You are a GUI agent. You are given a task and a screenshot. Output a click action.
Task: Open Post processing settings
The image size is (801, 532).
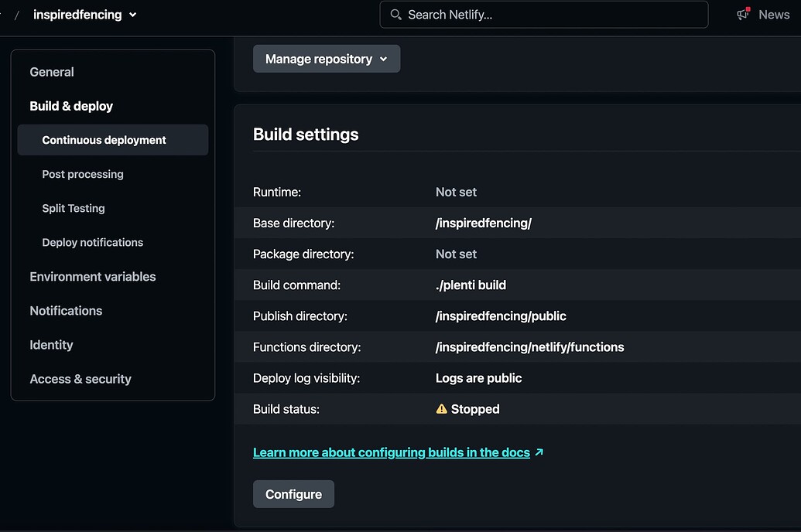[x=83, y=174]
